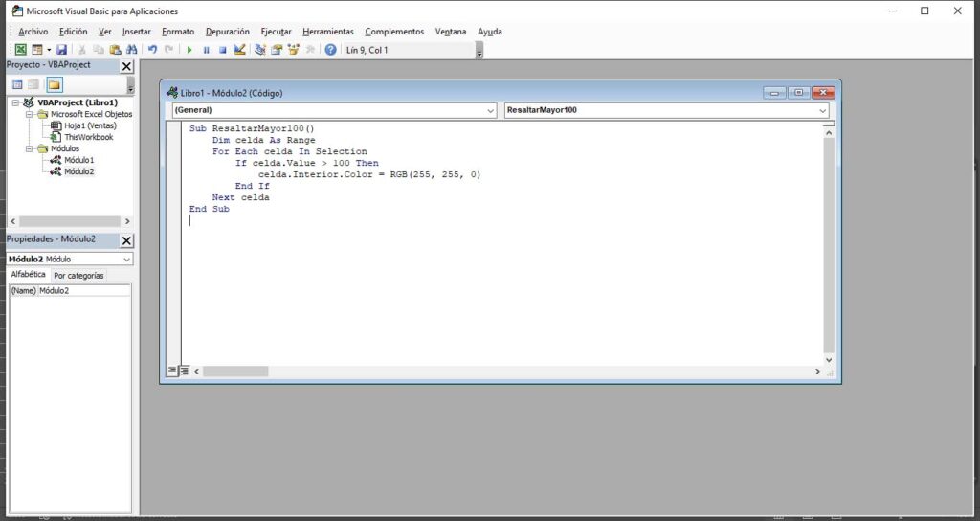The height and width of the screenshot is (521, 980).
Task: Click the (Name) Módulo2 property value
Action: (84, 291)
